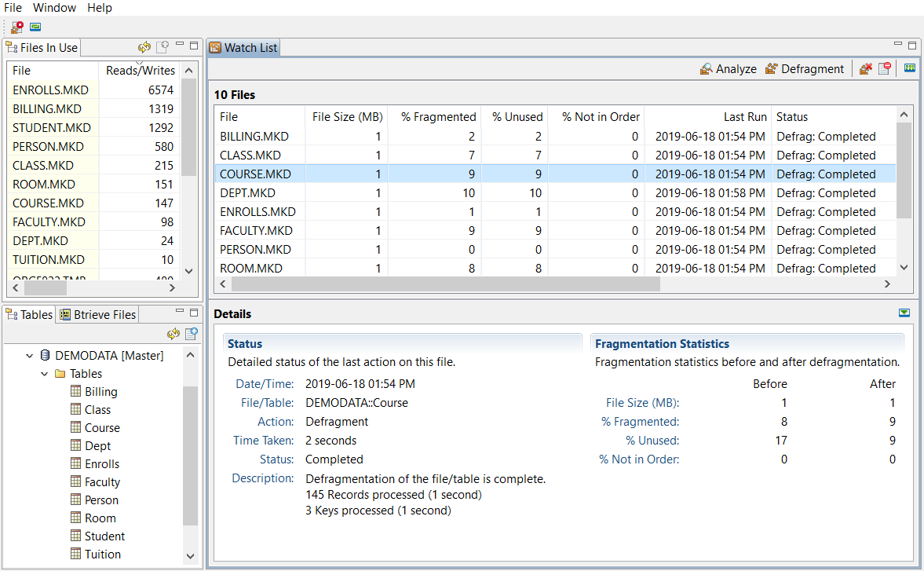This screenshot has width=924, height=571.
Task: Select BILLING.MKD row in the watch list
Action: pyautogui.click(x=554, y=136)
